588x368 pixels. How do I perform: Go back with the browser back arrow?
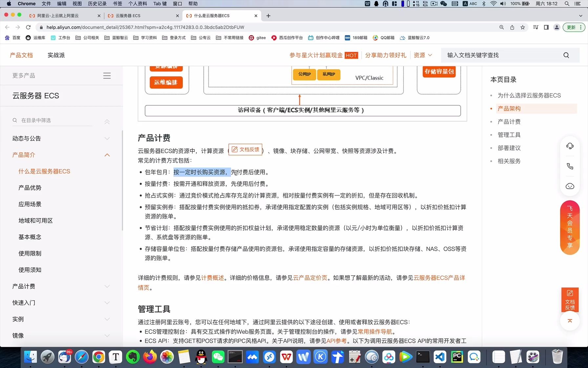pyautogui.click(x=7, y=27)
